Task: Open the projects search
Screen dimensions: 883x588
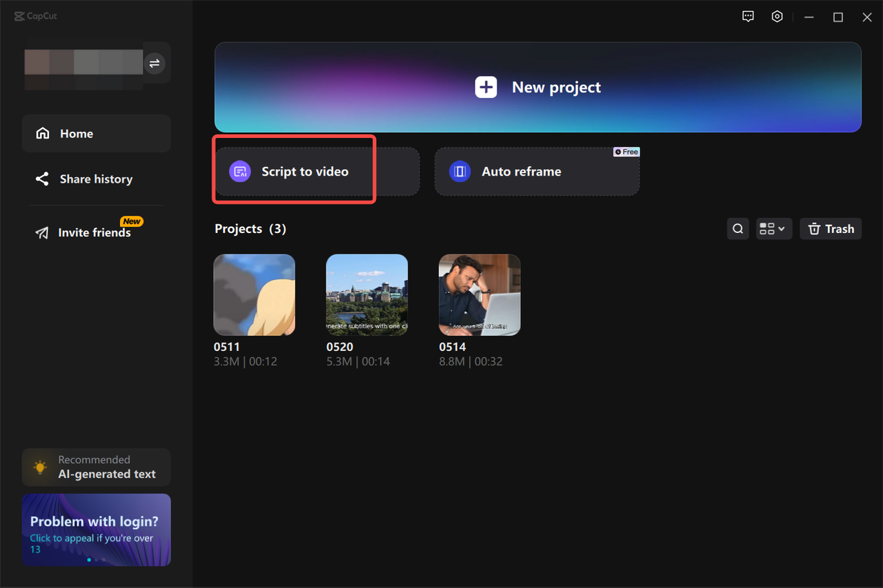Action: [737, 228]
